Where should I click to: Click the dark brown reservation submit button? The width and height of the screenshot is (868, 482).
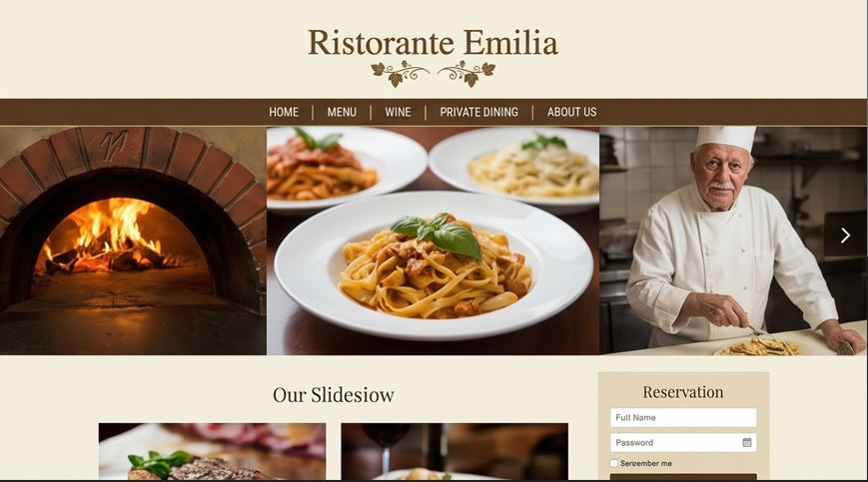pyautogui.click(x=683, y=476)
